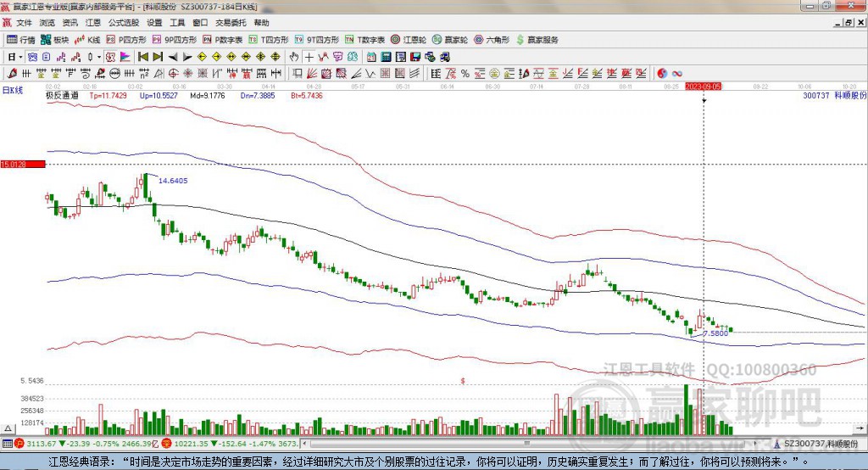Viewport: 868px width, 470px height.
Task: Click the yin-yang icon
Action: (x=662, y=73)
